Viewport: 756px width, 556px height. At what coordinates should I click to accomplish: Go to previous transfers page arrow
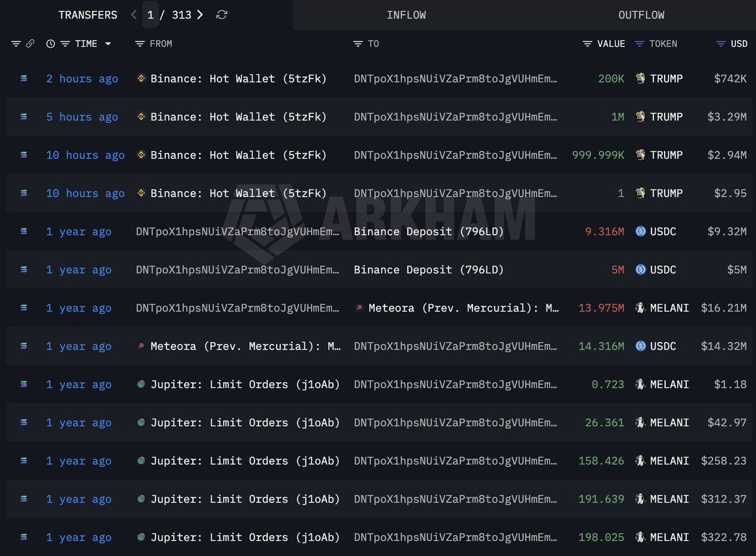tap(134, 14)
